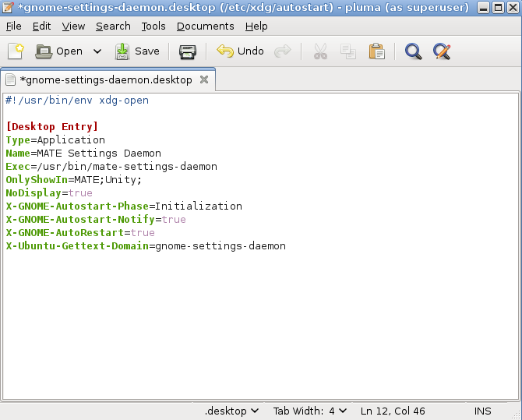Close the gnome-settings-daemon.desktop tab

pos(204,79)
